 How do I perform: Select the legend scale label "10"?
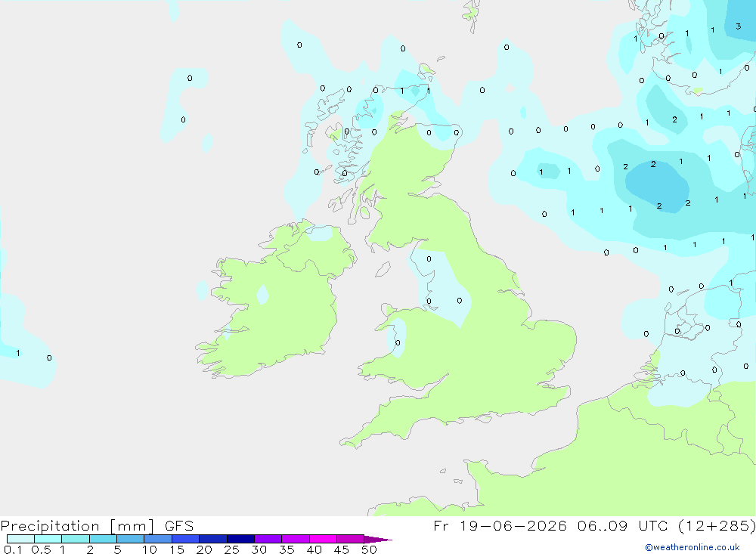pyautogui.click(x=150, y=549)
